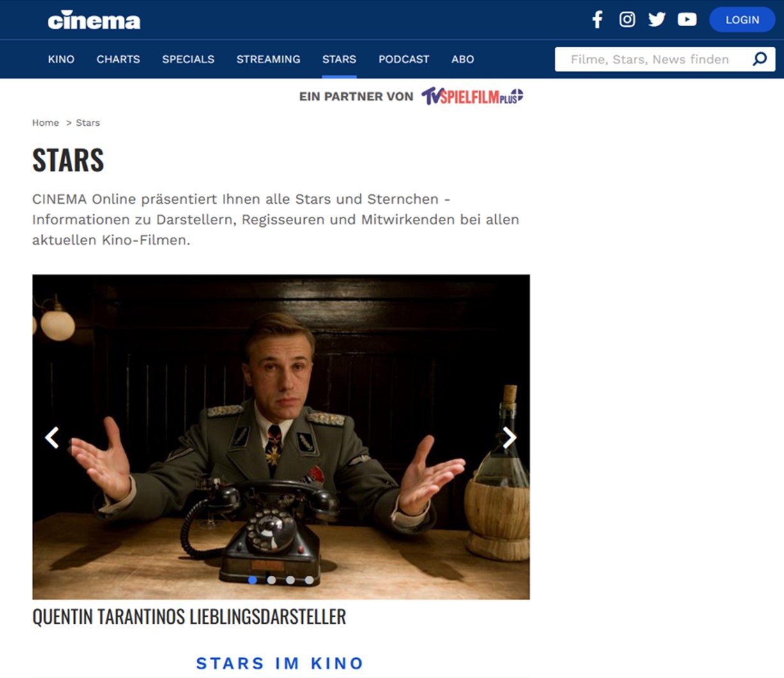Open the Twitter bird icon

pos(657,20)
